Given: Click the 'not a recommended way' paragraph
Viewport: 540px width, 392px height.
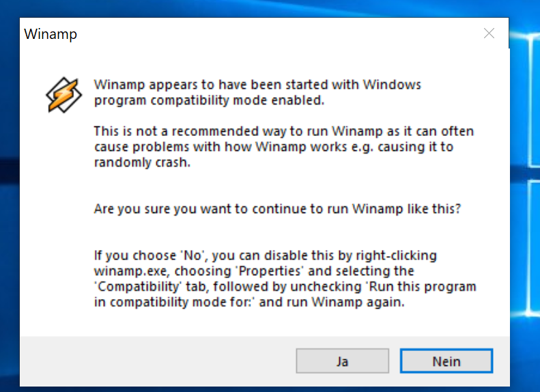Looking at the screenshot, I should tap(283, 131).
